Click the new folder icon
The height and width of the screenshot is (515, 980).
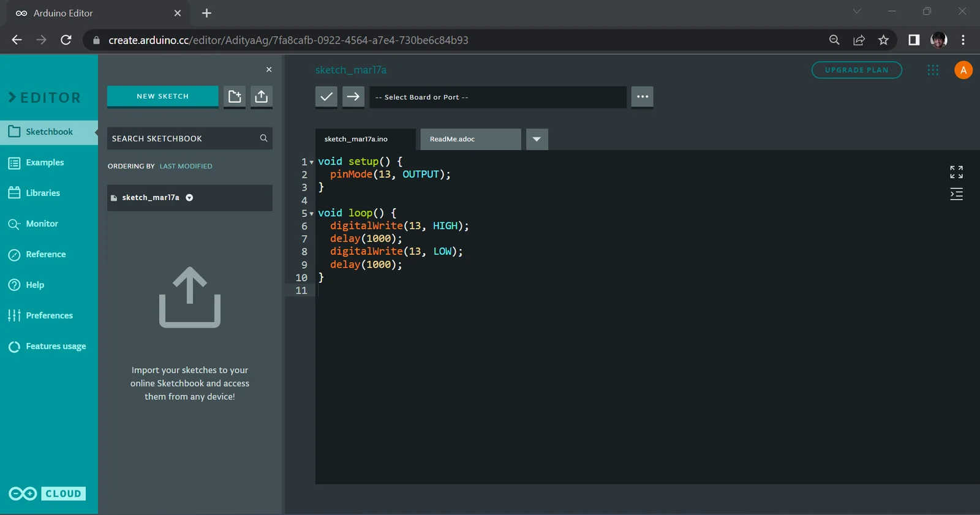coord(235,96)
